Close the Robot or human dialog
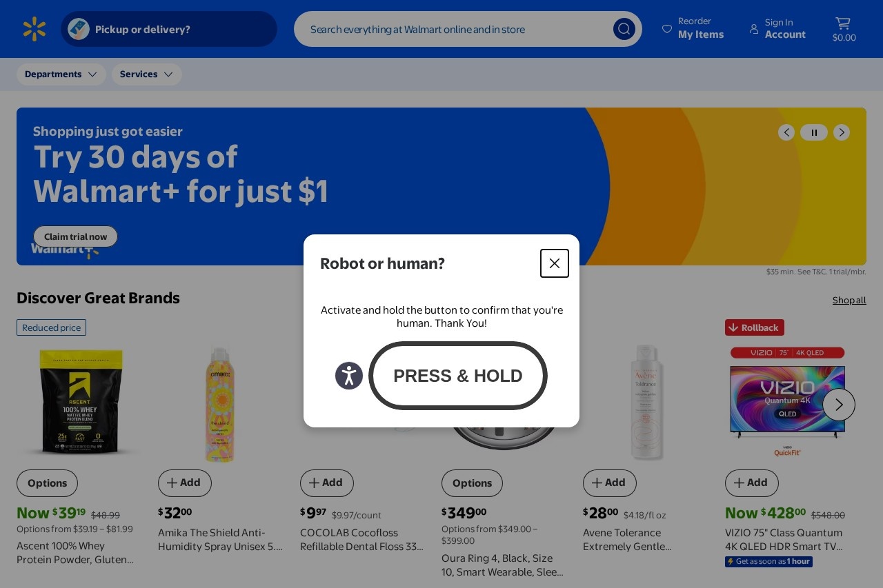This screenshot has height=588, width=883. point(555,263)
